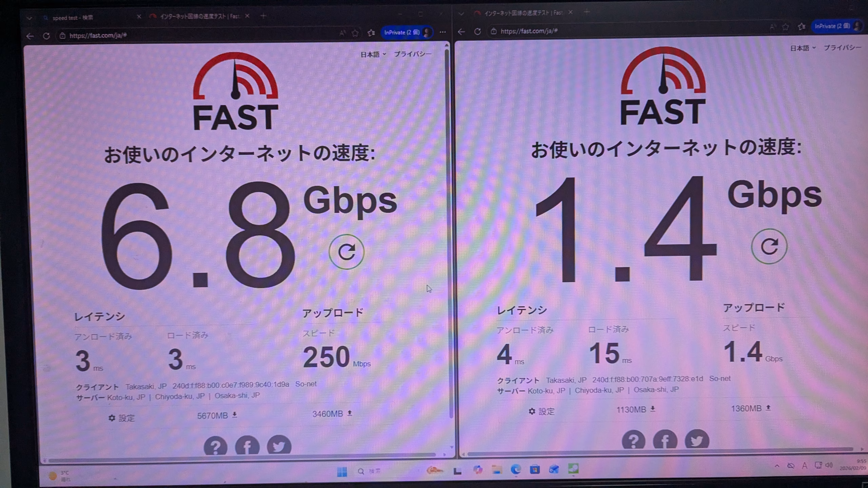Open the 日本語 language dropdown in right window
Image resolution: width=868 pixels, height=488 pixels.
point(803,48)
